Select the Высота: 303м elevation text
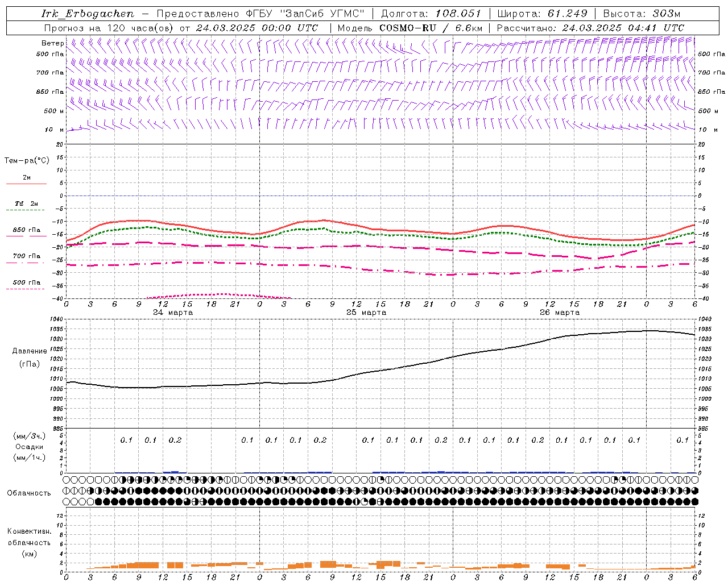The height and width of the screenshot is (582, 728). pos(642,14)
